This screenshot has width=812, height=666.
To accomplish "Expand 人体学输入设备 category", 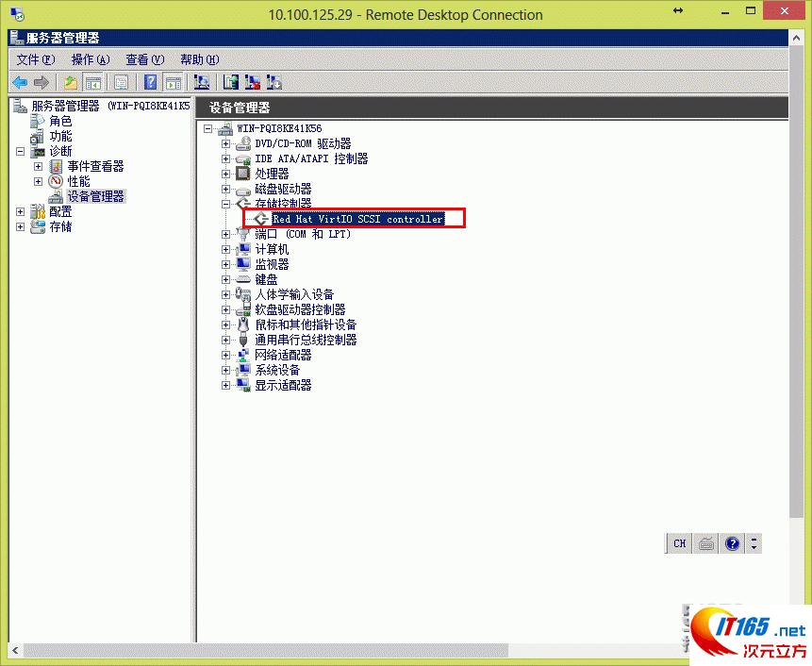I will (225, 294).
